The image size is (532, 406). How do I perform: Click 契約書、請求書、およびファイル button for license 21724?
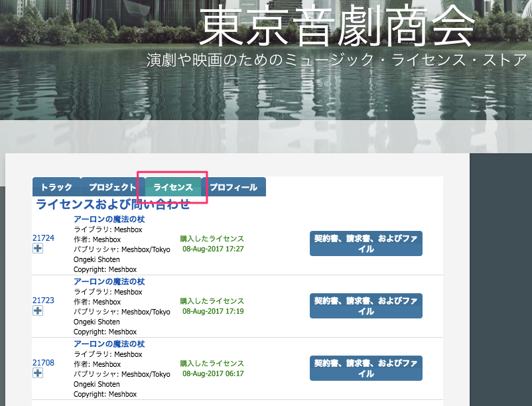[366, 243]
